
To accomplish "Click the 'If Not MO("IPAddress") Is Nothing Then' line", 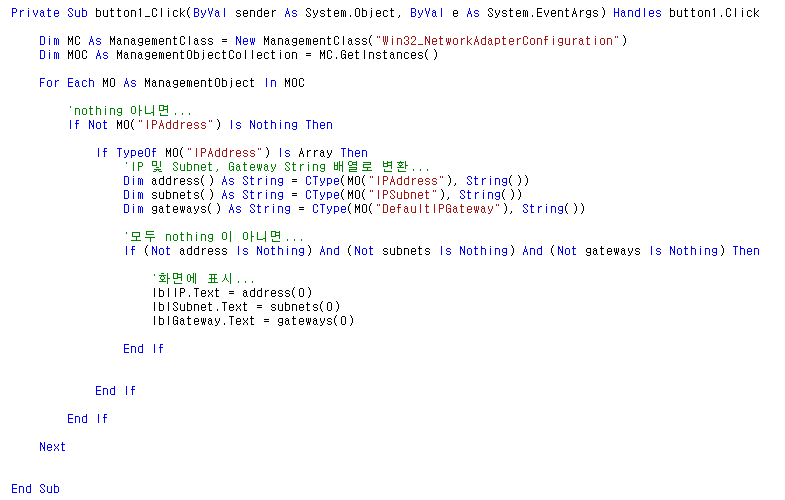I will (x=200, y=125).
